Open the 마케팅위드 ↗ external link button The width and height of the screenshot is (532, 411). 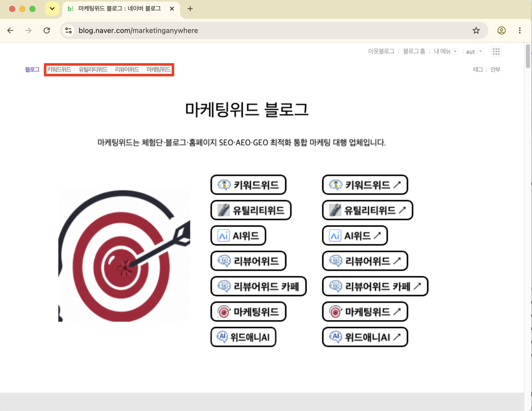click(x=365, y=312)
